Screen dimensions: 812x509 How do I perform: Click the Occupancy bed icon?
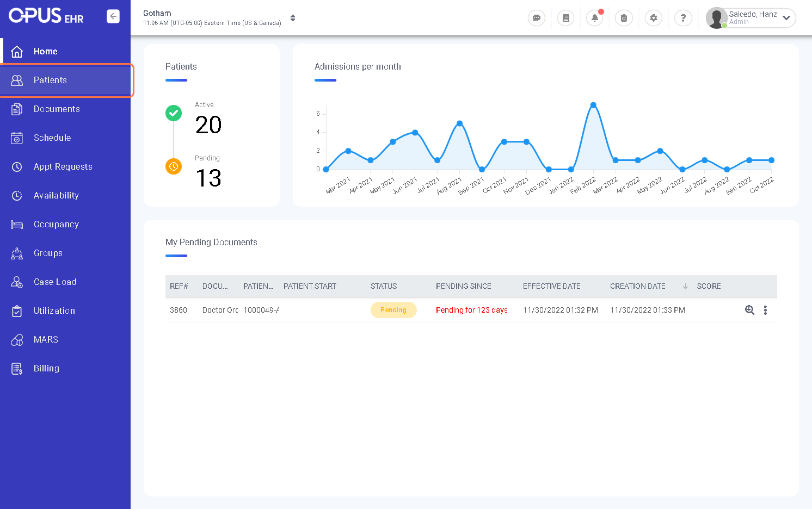tap(17, 224)
